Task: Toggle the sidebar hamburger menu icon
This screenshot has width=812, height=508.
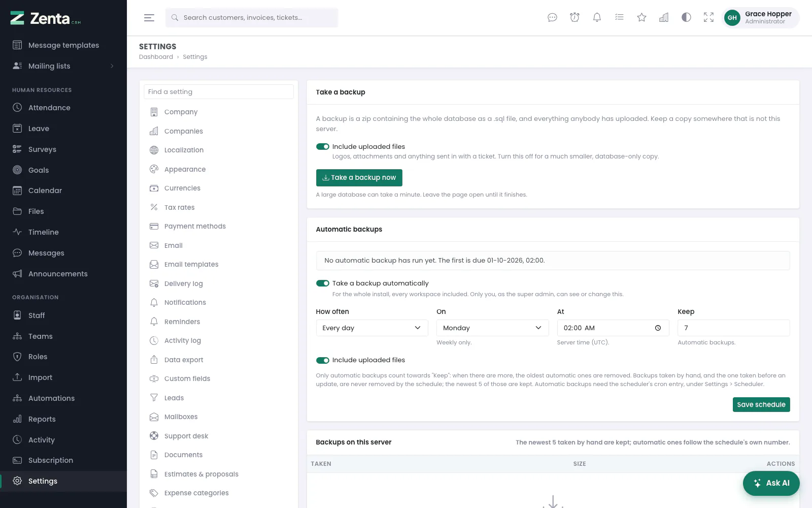Action: point(149,18)
